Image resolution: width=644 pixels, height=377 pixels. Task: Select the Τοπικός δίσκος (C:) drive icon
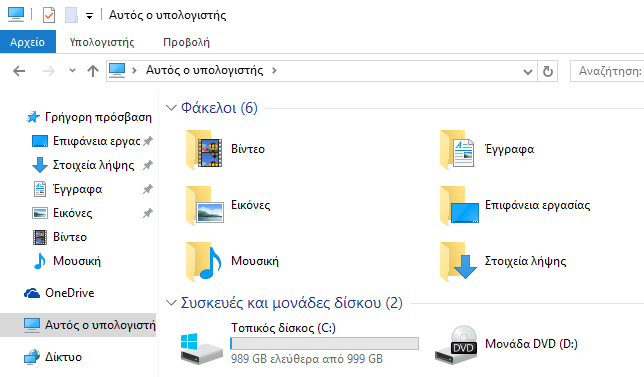[201, 348]
